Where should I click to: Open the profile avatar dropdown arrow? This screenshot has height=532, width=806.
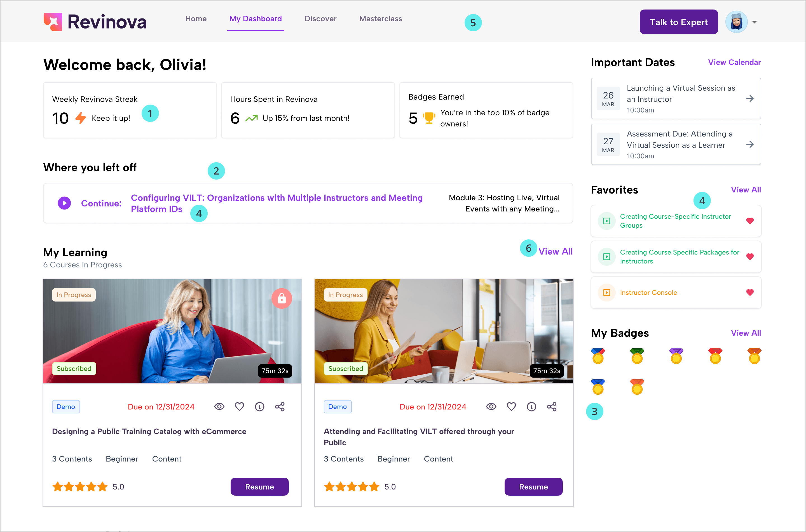(x=754, y=22)
